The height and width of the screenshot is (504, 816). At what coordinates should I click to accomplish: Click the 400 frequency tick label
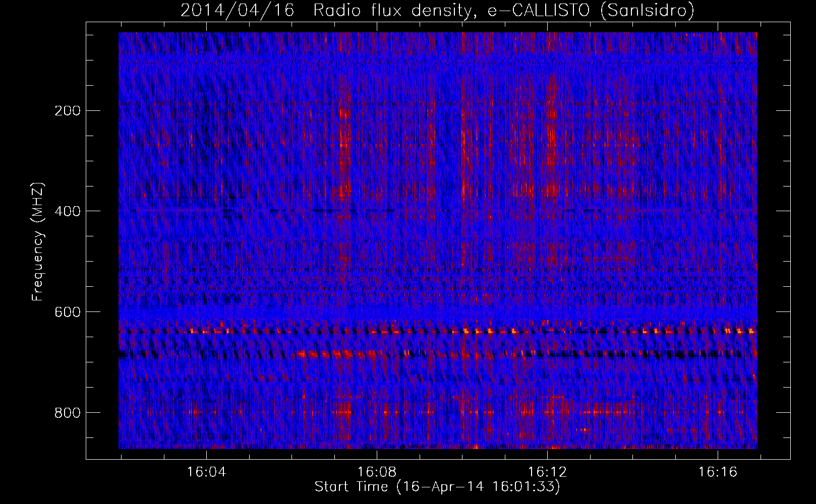[x=68, y=211]
